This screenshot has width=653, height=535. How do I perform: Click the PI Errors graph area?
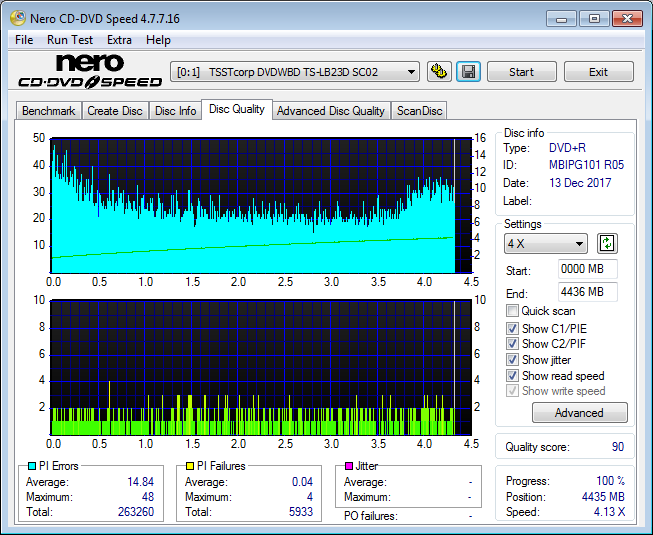click(261, 205)
